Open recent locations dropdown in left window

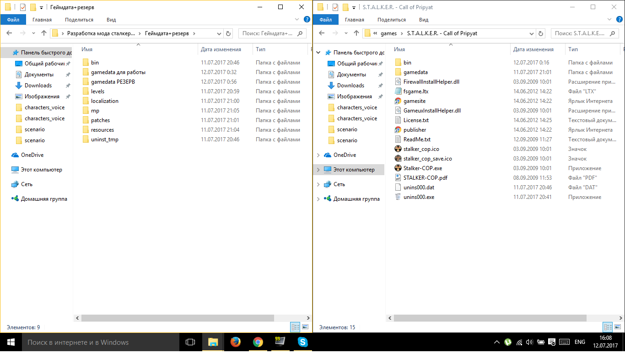[33, 33]
